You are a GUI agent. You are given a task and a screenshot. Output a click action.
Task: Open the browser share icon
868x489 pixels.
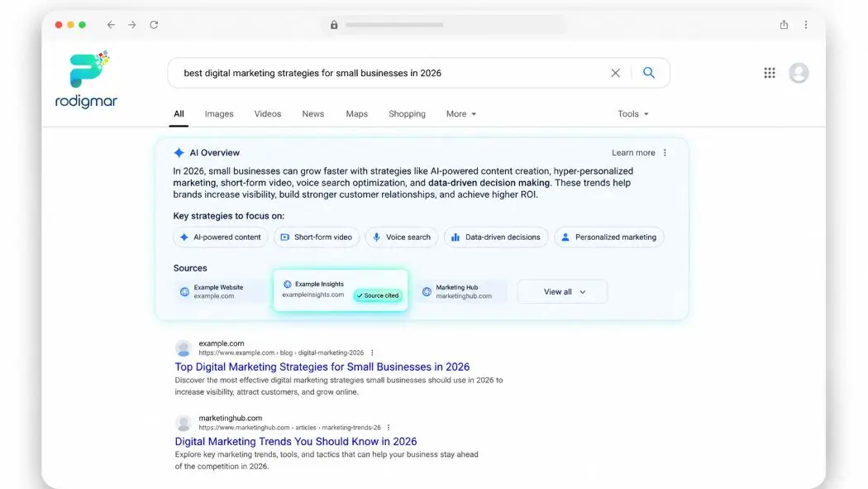(784, 24)
